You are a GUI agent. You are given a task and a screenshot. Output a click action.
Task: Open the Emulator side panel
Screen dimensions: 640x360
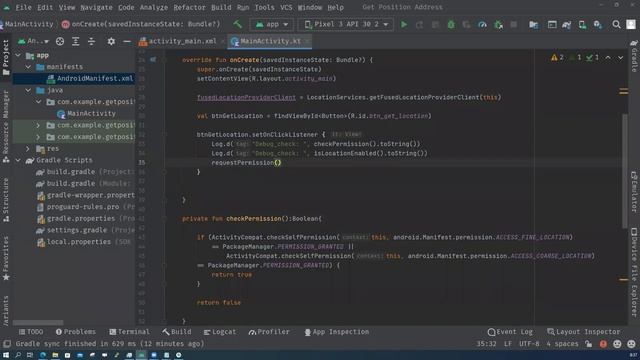coord(634,192)
